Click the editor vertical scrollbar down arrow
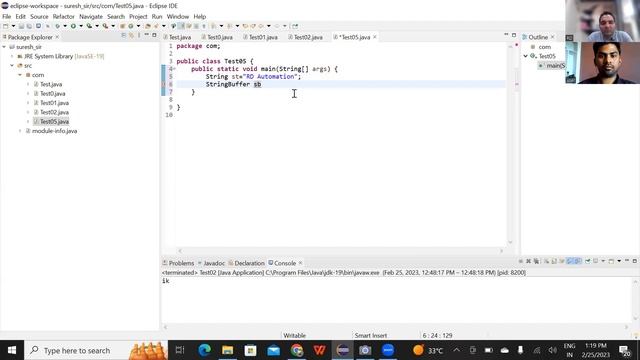Screen dimensions: 640x360 [510, 242]
